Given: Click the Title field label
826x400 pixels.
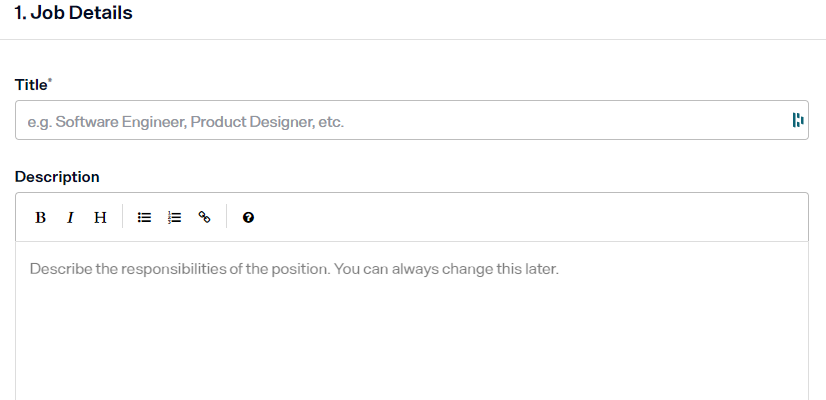Looking at the screenshot, I should coord(31,85).
